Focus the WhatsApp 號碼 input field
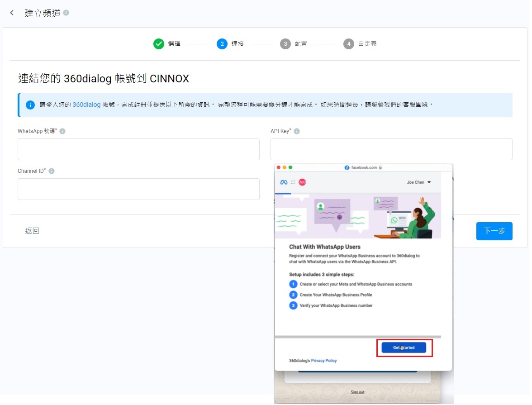Viewport: 532px width, 405px height. (x=138, y=149)
